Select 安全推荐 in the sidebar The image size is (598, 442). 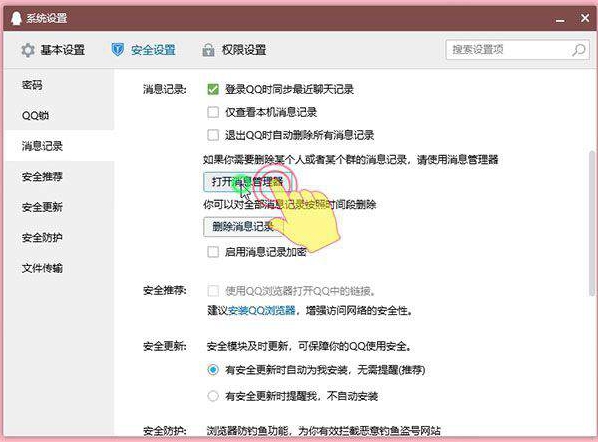59,176
